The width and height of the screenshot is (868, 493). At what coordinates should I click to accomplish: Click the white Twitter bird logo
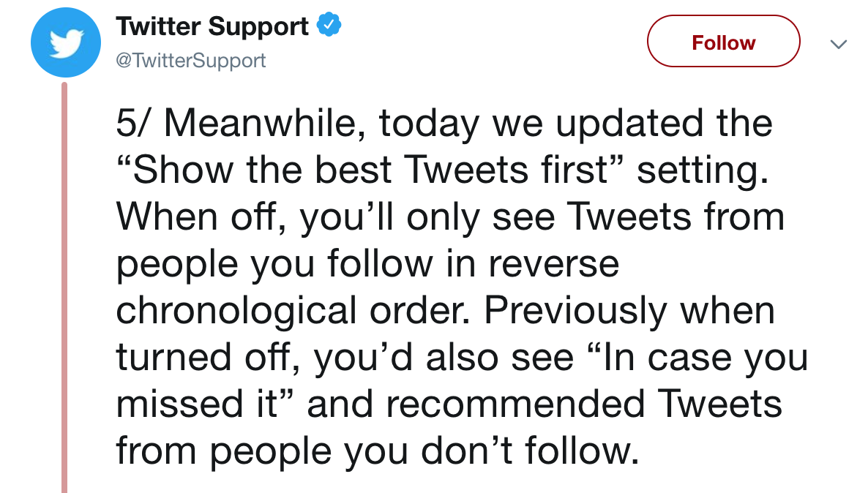pyautogui.click(x=66, y=43)
